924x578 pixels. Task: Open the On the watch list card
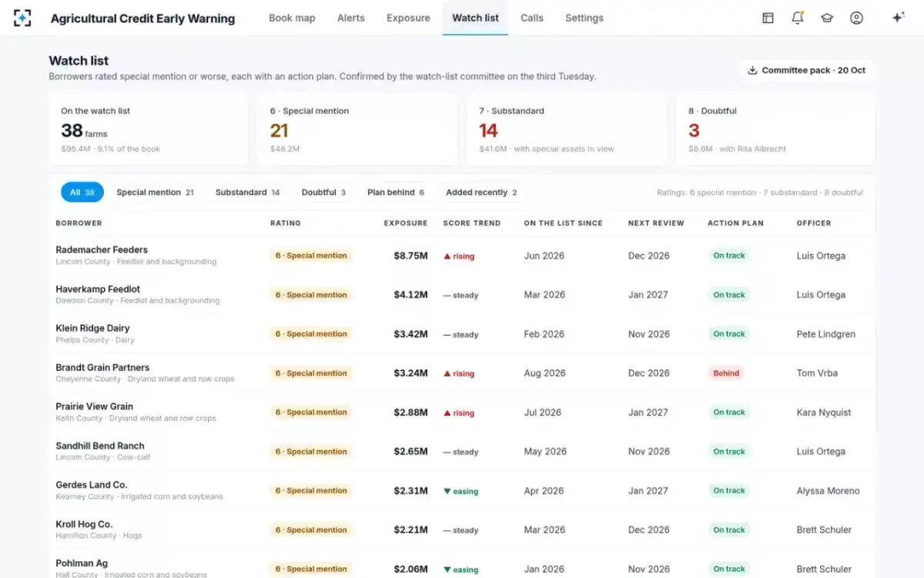tap(148, 129)
